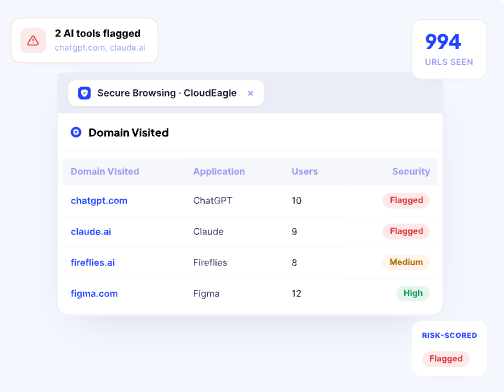Sort by Security column header
The height and width of the screenshot is (392, 504).
tap(411, 172)
